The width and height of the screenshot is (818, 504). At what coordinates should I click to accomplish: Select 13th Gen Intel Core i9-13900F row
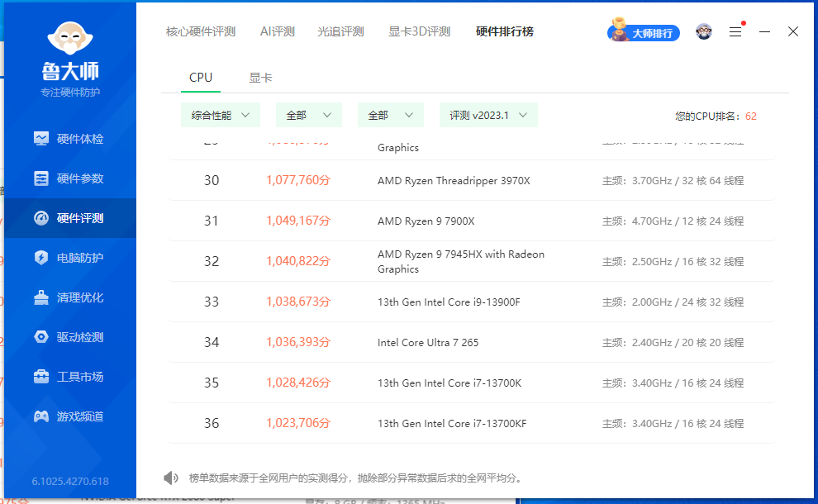[472, 302]
